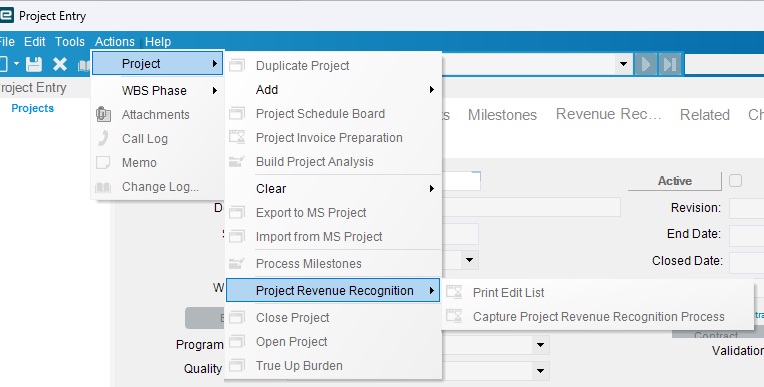Click the paperclip Attachments icon
The width and height of the screenshot is (764, 387).
(x=103, y=115)
